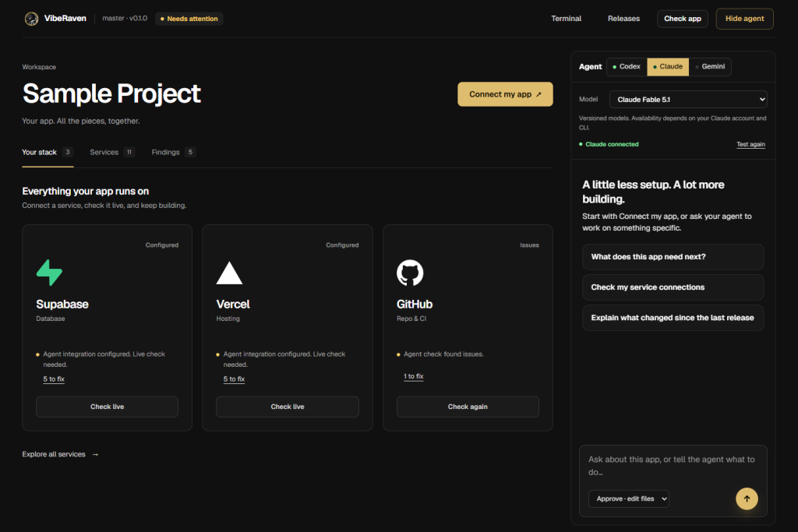Click the Vercel card title
Image resolution: width=798 pixels, height=532 pixels.
[233, 304]
